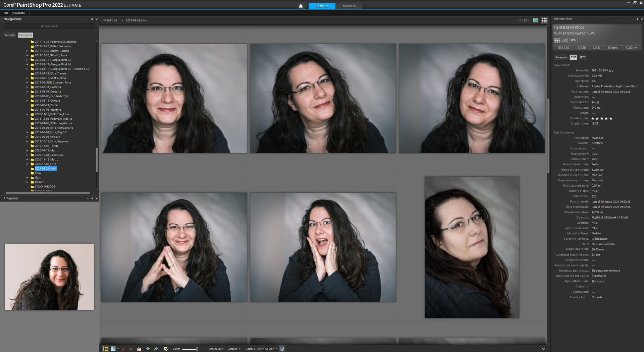Switch to single image preview mode
The image size is (644, 352).
[x=535, y=20]
